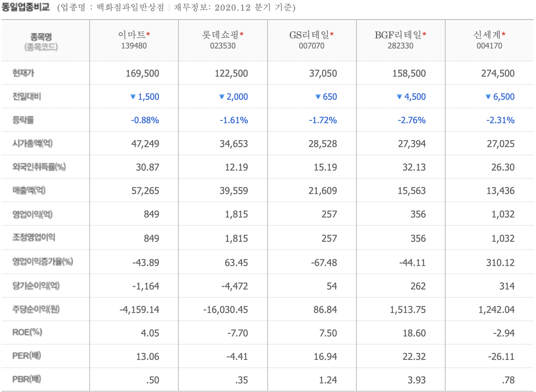
Task: Click sales value 39,559
Action: point(234,191)
